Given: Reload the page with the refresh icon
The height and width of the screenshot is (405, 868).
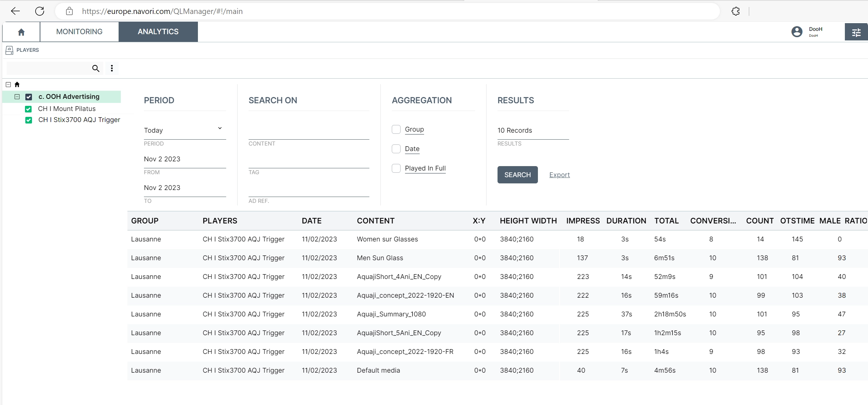Looking at the screenshot, I should (40, 11).
